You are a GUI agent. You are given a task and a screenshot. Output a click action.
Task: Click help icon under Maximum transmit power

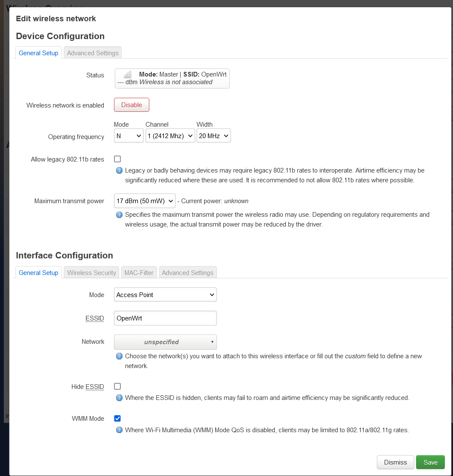click(x=120, y=215)
